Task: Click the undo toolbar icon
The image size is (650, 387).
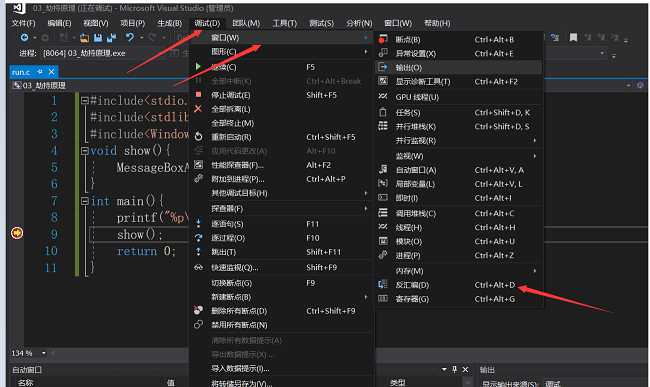Action: 130,38
